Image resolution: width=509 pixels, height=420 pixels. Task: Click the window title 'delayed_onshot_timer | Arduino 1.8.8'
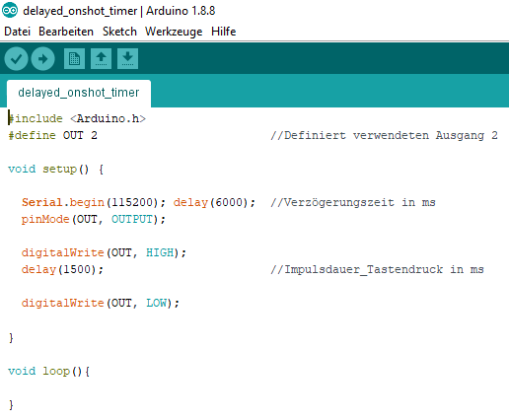pos(119,11)
